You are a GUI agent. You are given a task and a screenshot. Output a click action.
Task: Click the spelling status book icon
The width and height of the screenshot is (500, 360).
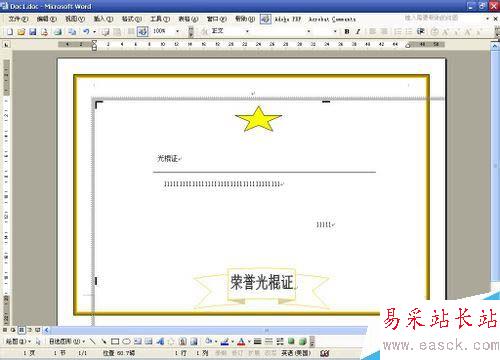(325, 353)
